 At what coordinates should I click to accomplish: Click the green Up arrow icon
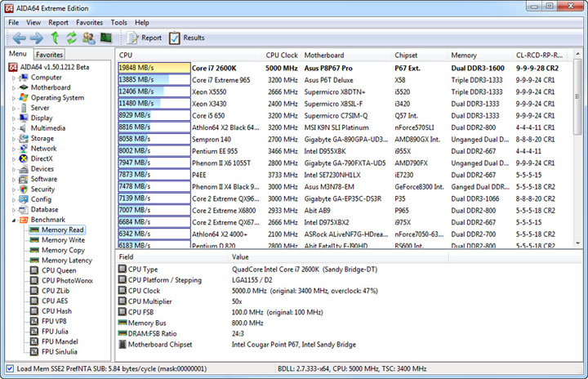point(55,38)
